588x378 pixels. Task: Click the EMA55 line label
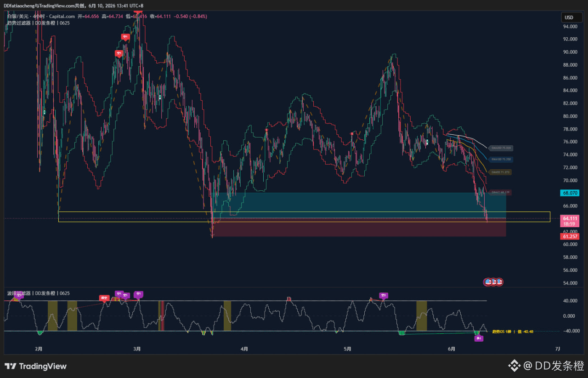click(499, 172)
